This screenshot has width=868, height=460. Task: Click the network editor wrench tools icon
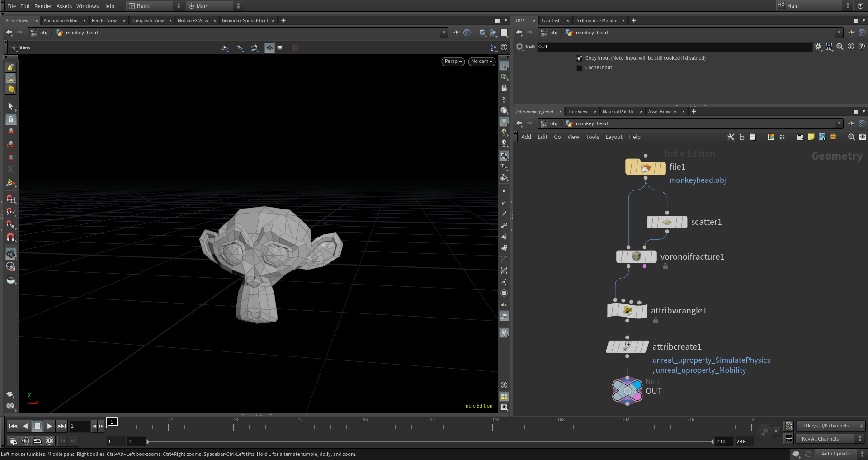731,137
